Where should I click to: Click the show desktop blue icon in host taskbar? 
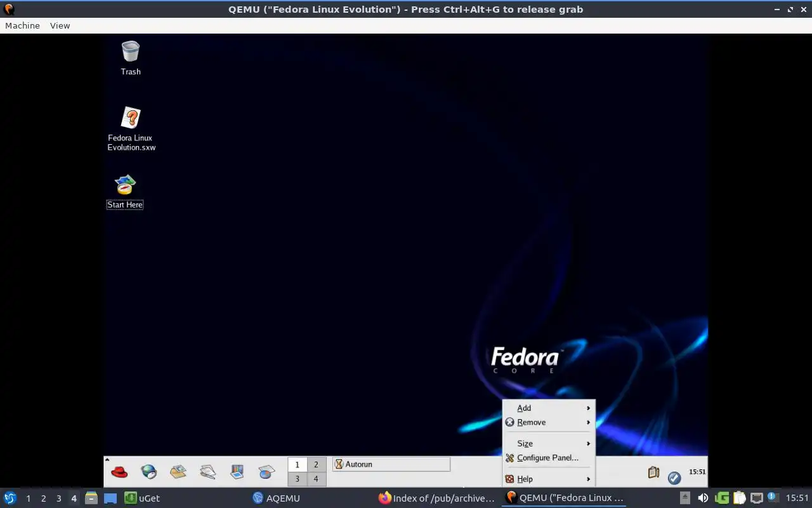[x=110, y=498]
